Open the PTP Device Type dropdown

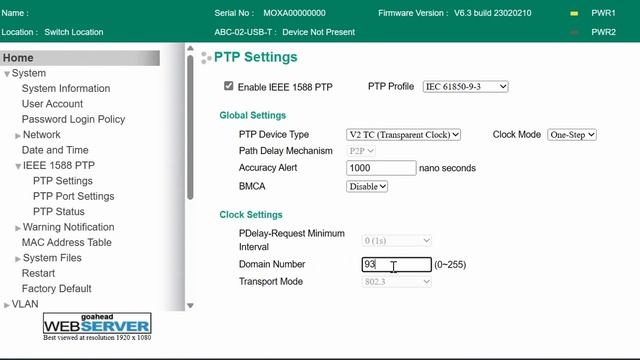click(x=403, y=135)
